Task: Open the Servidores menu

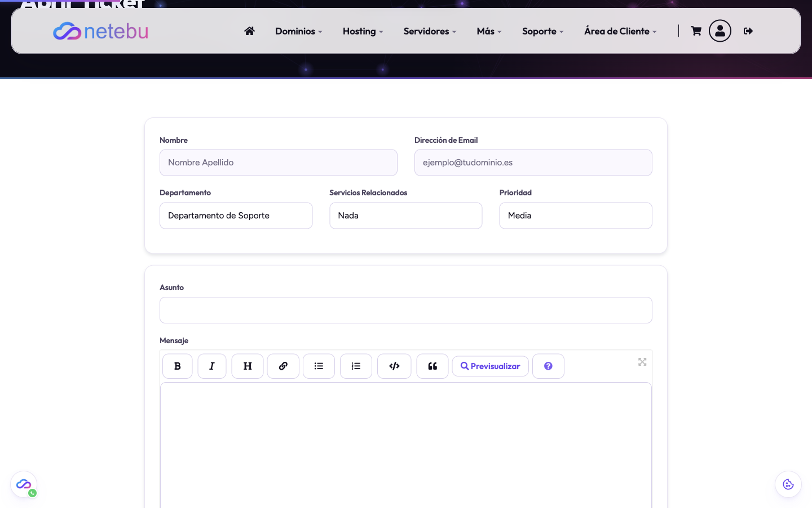Action: (x=430, y=31)
